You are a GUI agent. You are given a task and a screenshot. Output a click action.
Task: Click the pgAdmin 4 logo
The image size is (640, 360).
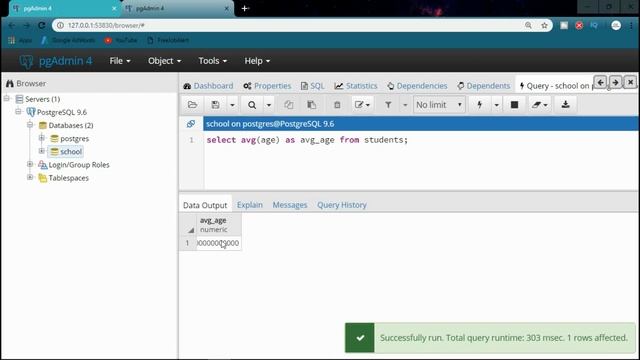(56, 61)
